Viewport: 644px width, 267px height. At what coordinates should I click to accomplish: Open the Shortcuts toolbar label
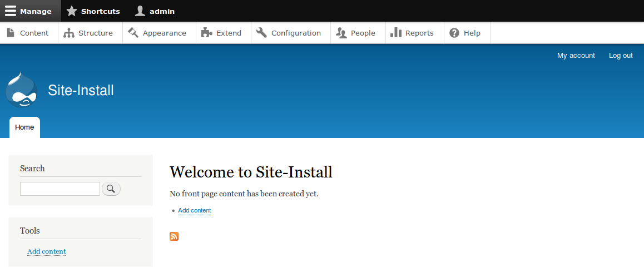(101, 12)
